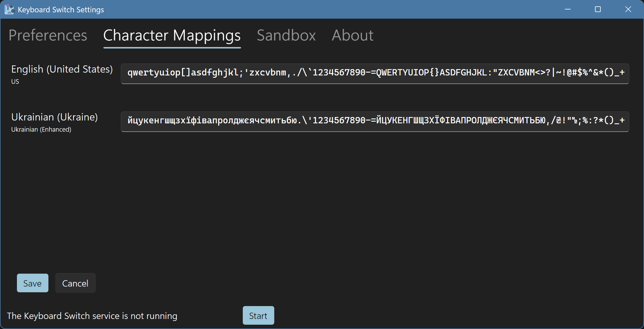Focus the English (United States) mapping field
This screenshot has height=329, width=644.
click(x=375, y=73)
